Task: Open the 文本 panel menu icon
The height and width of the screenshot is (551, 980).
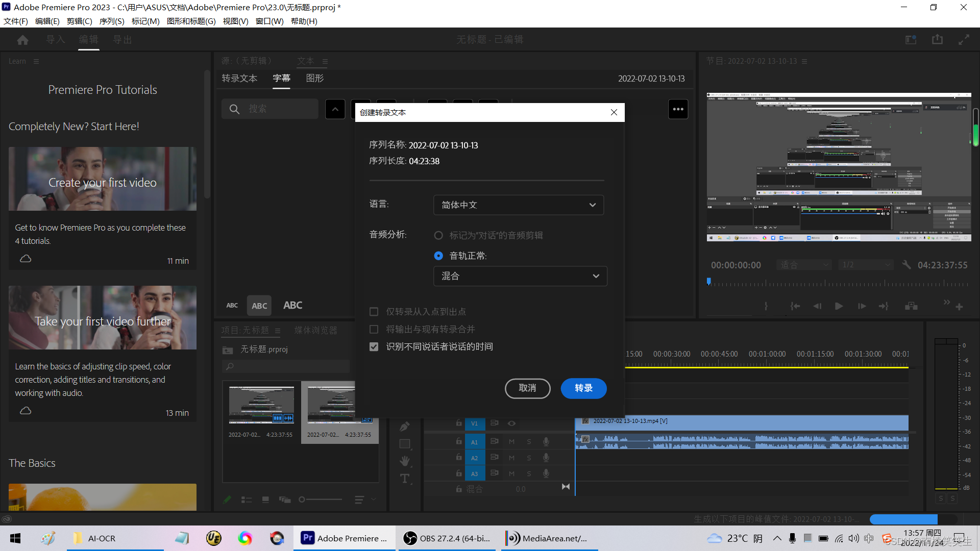Action: 325,61
